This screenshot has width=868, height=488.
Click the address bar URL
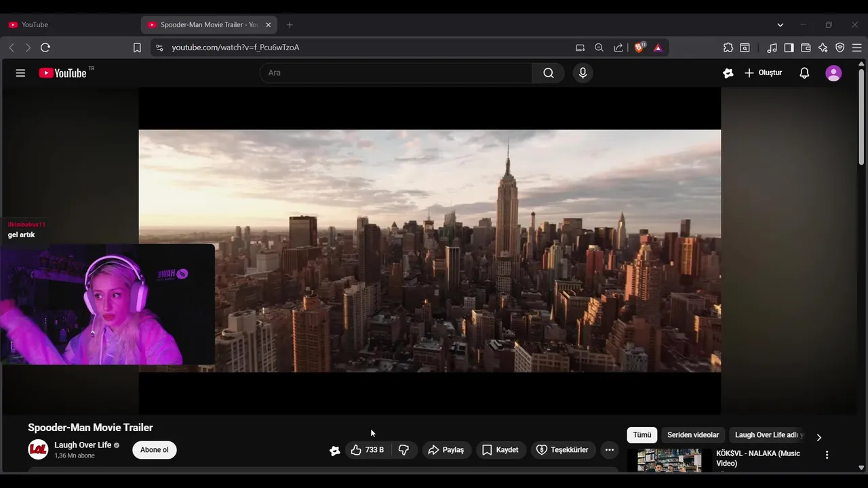235,47
